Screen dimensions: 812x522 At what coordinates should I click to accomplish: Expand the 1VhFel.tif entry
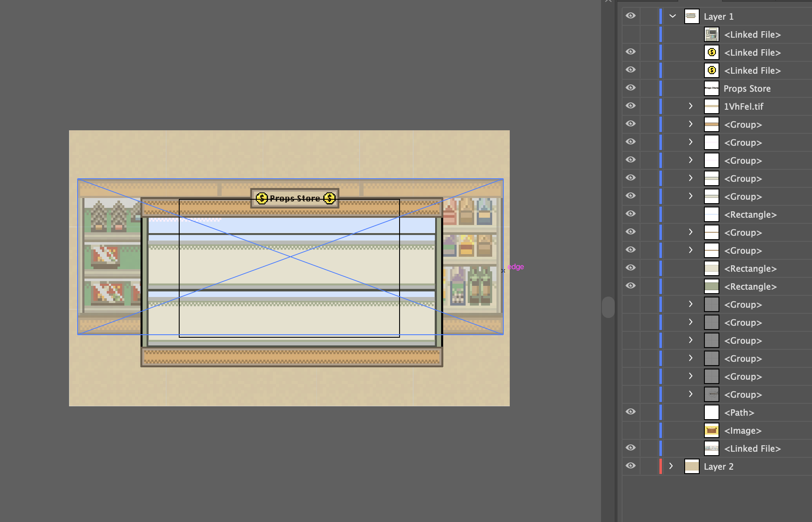coord(690,106)
